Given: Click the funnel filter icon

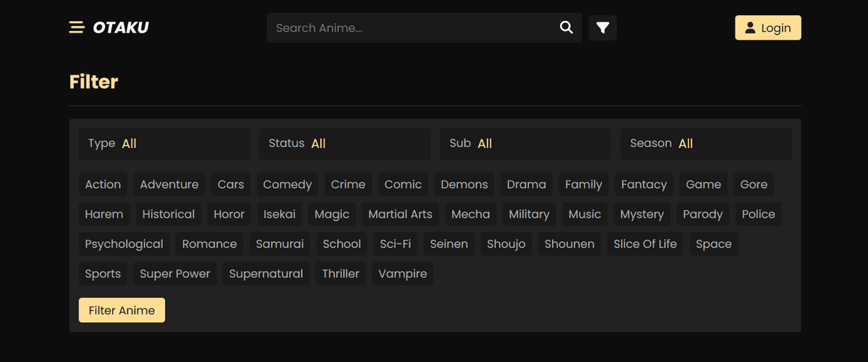Looking at the screenshot, I should (x=603, y=27).
